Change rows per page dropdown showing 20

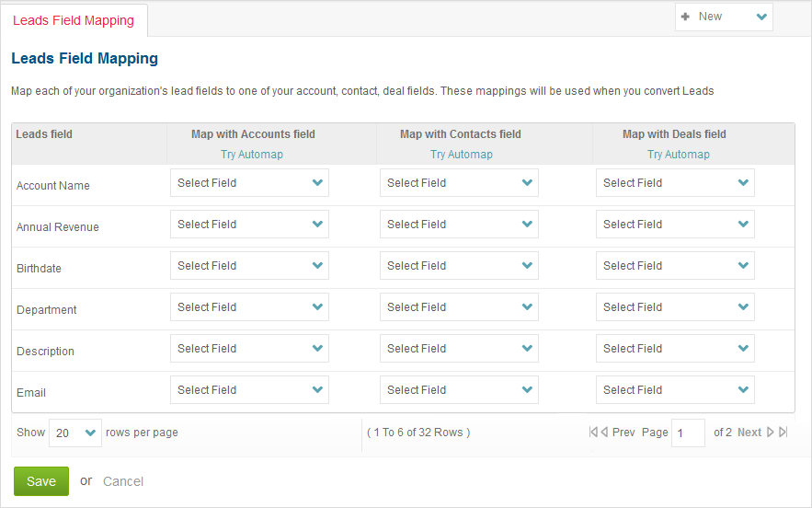point(75,433)
